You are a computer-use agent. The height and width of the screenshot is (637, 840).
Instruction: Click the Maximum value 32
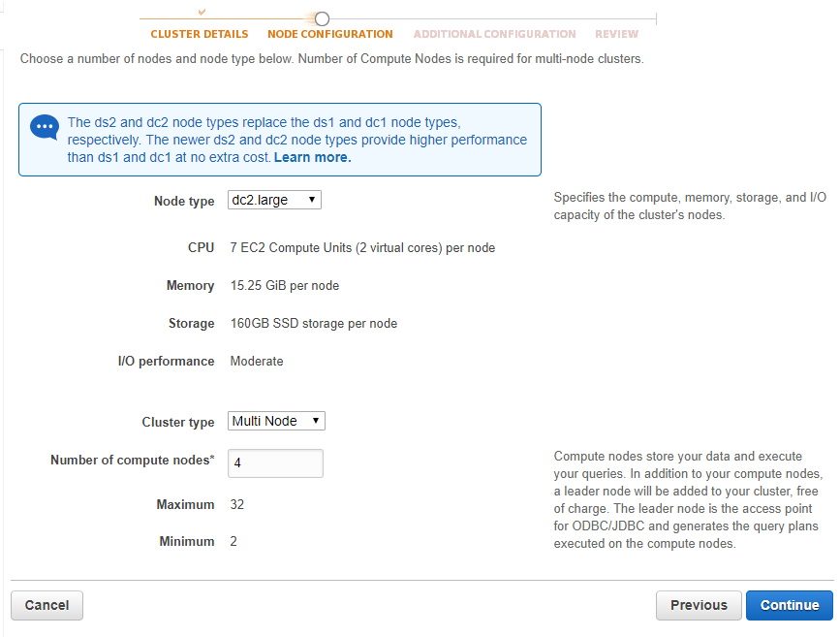(238, 505)
